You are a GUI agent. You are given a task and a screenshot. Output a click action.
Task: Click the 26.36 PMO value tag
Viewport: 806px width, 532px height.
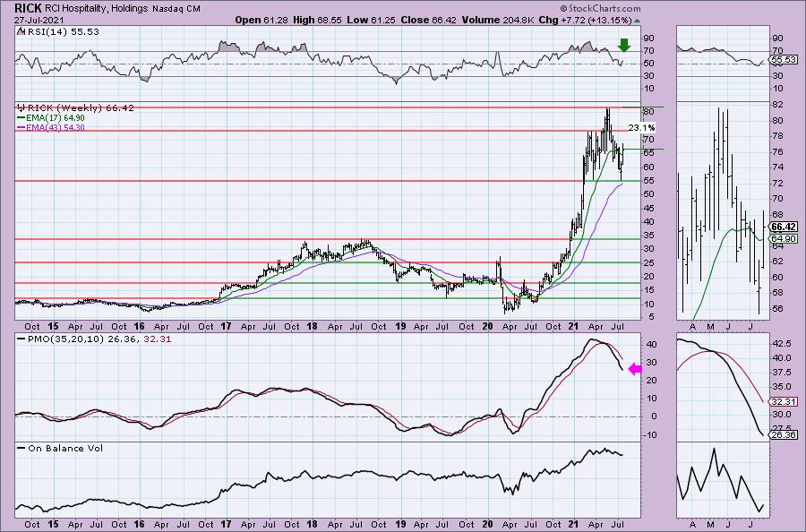point(784,435)
